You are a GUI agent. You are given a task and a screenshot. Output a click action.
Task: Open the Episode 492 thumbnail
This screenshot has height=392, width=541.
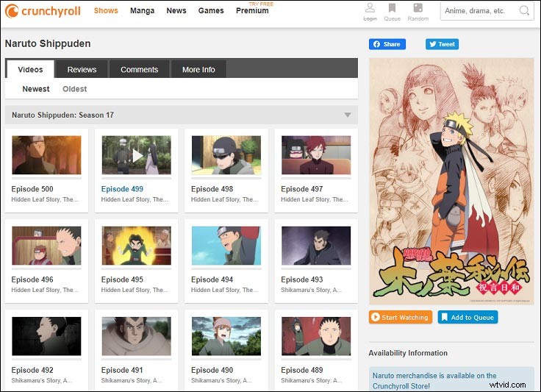tap(46, 336)
